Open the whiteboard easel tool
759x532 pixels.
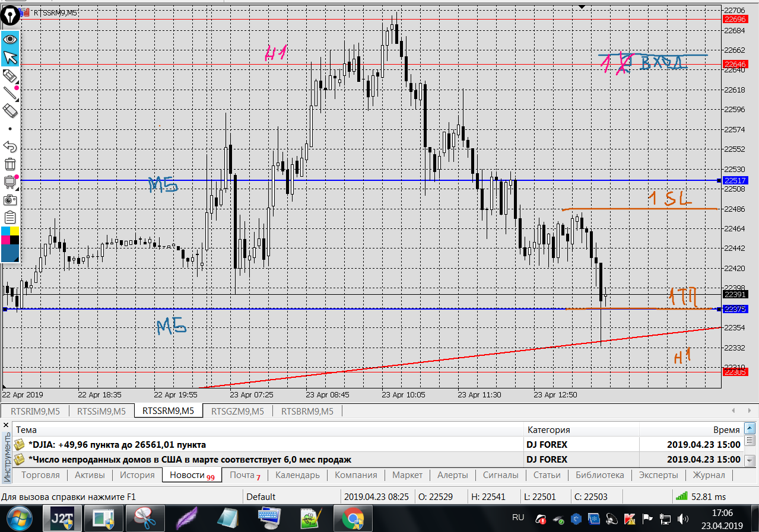pyautogui.click(x=10, y=181)
